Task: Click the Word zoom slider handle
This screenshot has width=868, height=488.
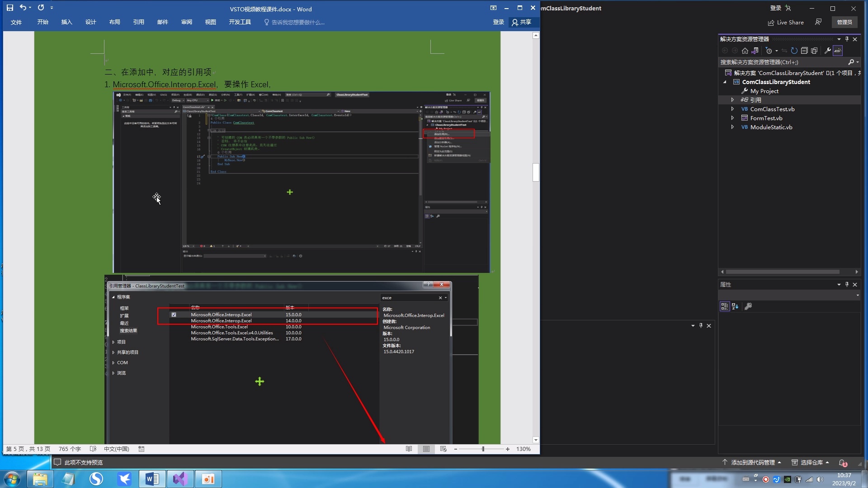Action: coord(483,449)
